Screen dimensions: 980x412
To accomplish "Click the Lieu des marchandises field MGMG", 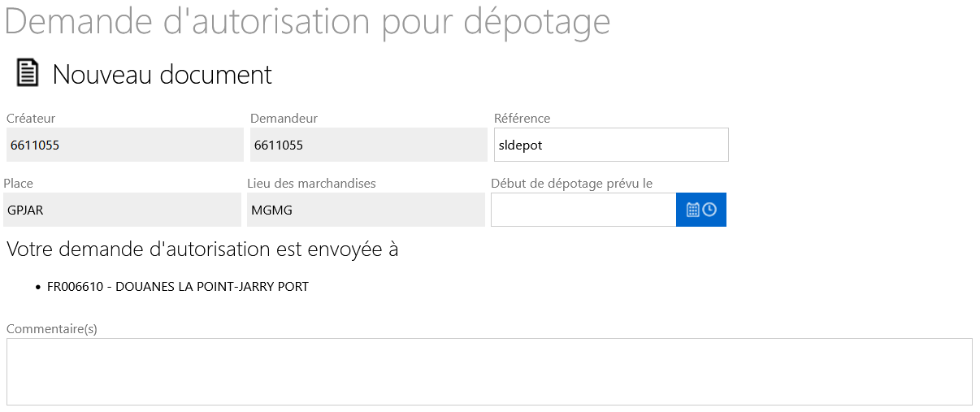I will point(366,210).
